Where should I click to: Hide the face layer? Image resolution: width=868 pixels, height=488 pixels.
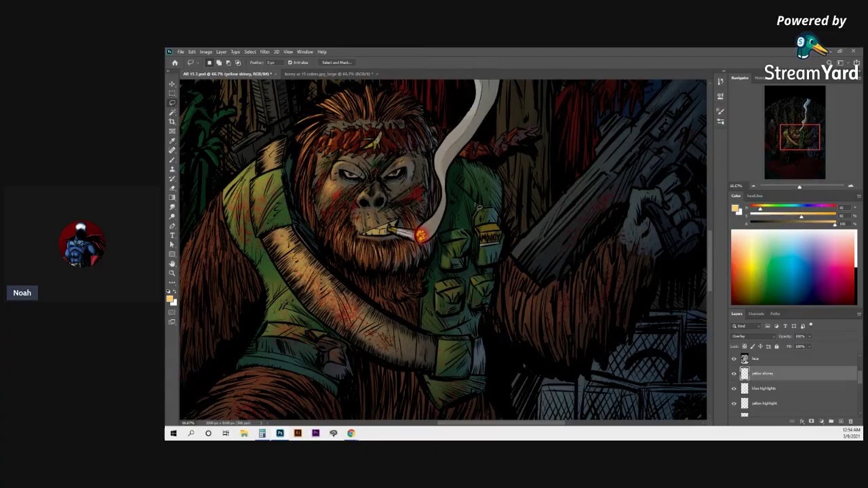(x=734, y=359)
